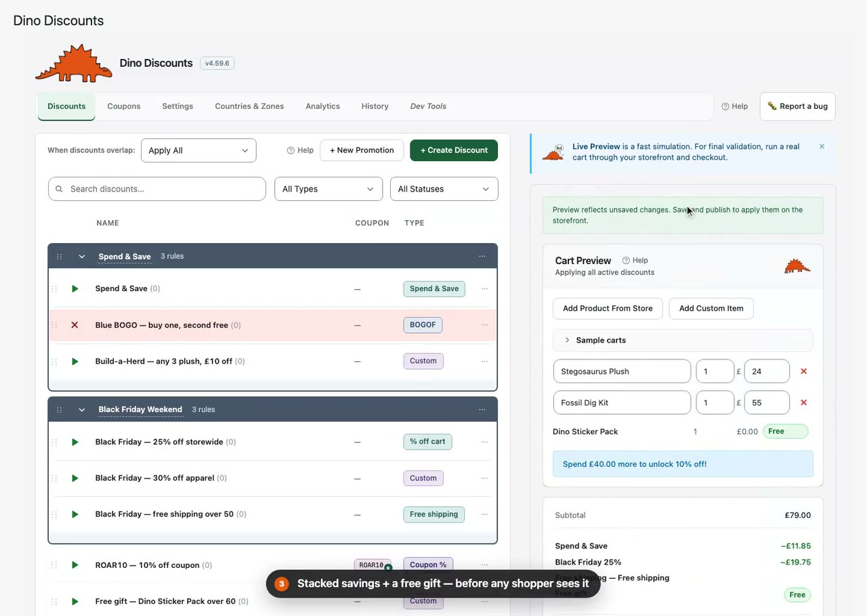Screen dimensions: 867x616
Task: Expand the Sample carts section
Action: [x=683, y=340]
